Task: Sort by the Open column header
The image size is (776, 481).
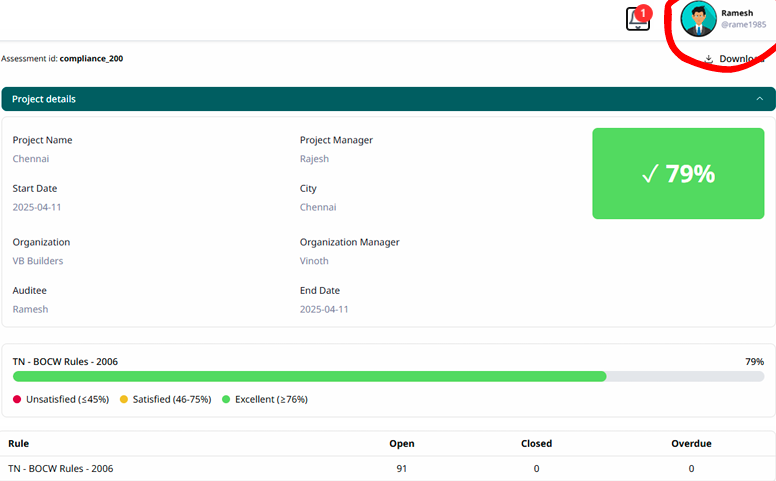Action: tap(402, 443)
